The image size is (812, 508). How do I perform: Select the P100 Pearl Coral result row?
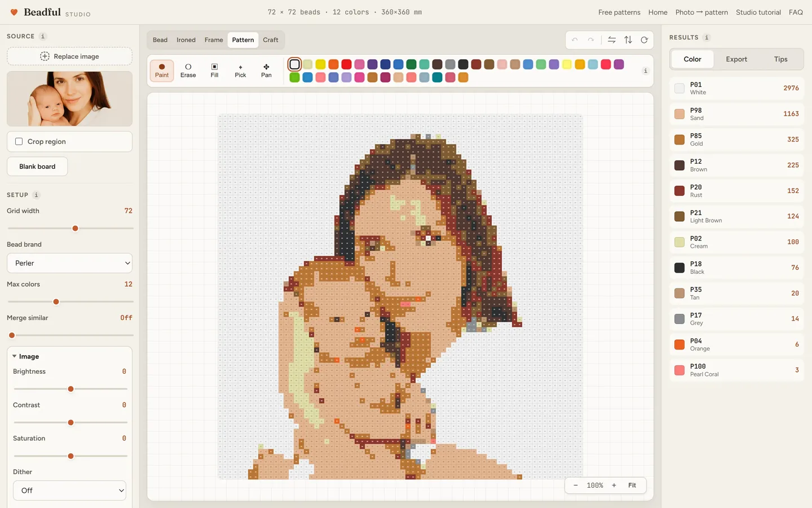click(x=736, y=370)
